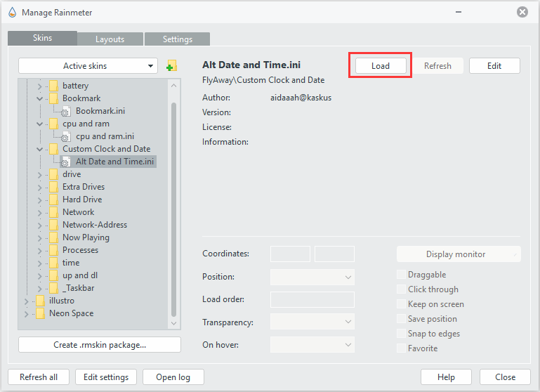The image size is (540, 392).
Task: Select the Network folder row text
Action: pos(78,212)
